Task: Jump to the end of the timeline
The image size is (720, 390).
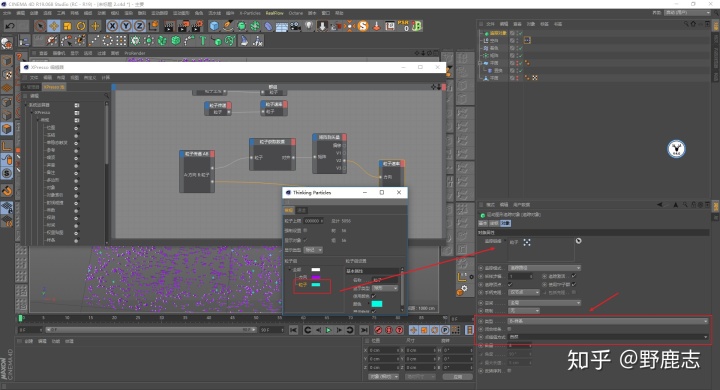Action: 364,330
